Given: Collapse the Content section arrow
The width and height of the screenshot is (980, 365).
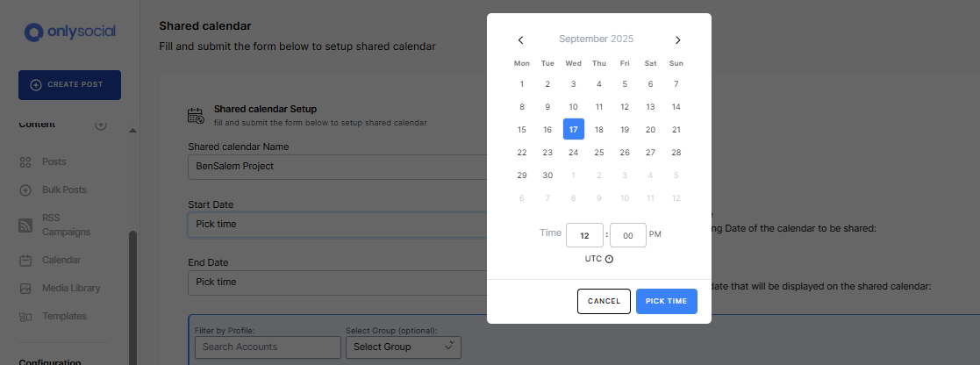Looking at the screenshot, I should click(132, 131).
